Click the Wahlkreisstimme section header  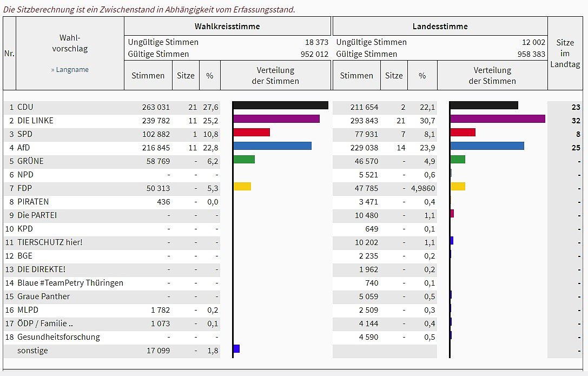point(227,26)
